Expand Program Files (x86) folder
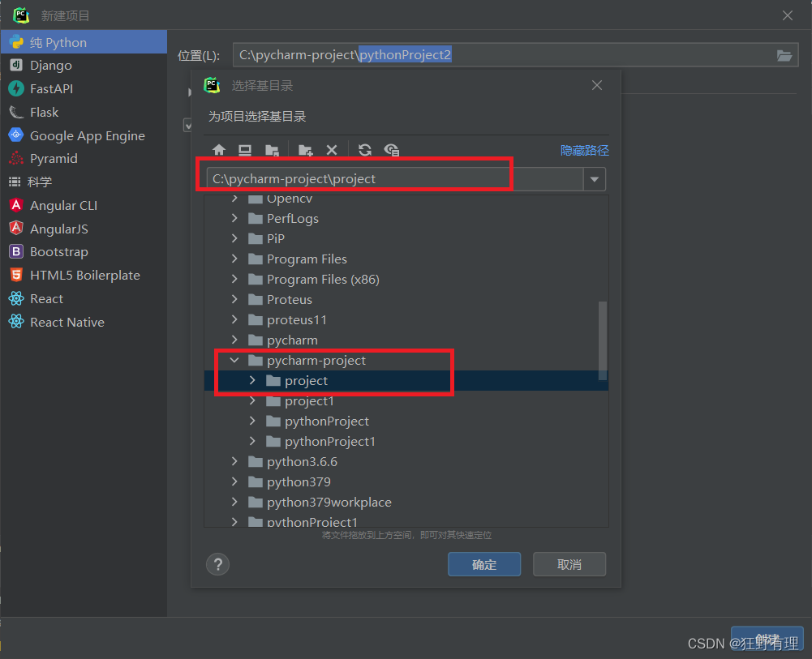This screenshot has height=659, width=812. pos(234,280)
